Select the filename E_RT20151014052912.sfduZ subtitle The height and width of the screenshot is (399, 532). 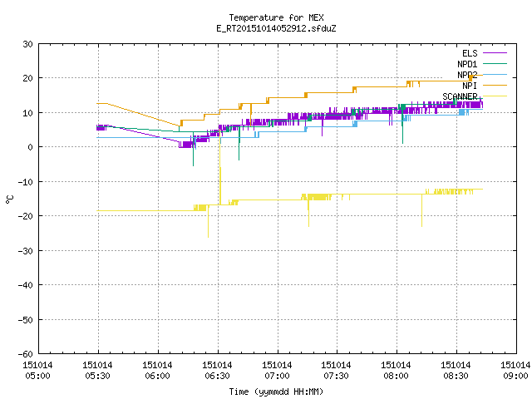(x=276, y=28)
